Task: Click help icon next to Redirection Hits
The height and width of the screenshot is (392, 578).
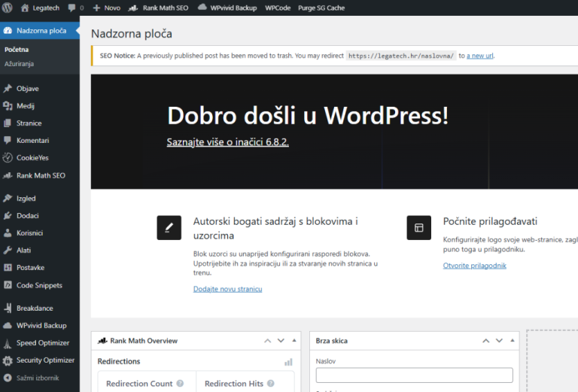Action: [271, 383]
